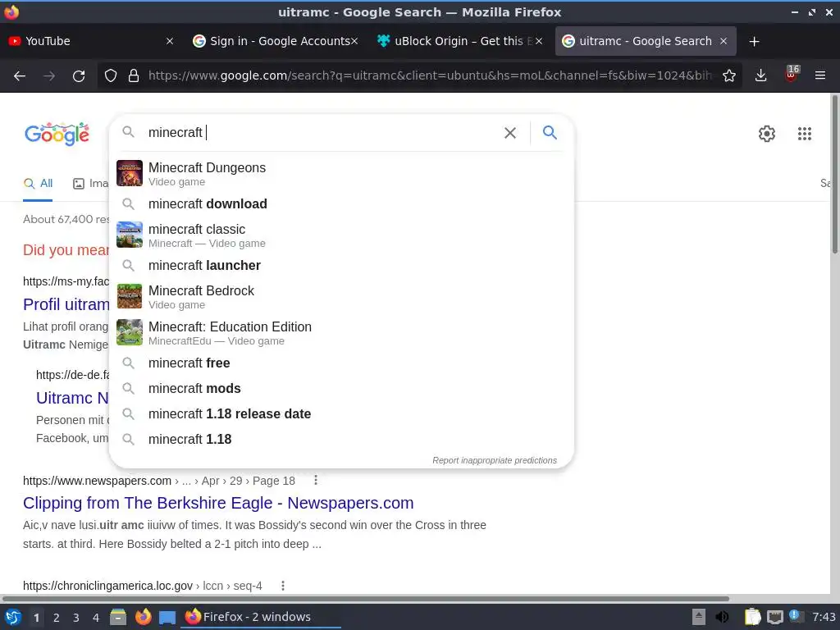840x630 pixels.
Task: Switch to workspace 2 in taskbar
Action: pyautogui.click(x=57, y=618)
